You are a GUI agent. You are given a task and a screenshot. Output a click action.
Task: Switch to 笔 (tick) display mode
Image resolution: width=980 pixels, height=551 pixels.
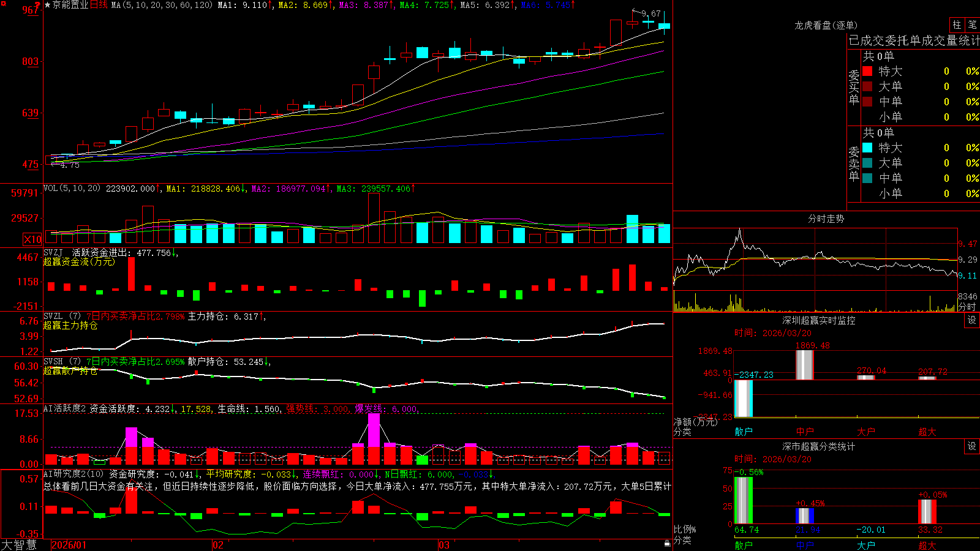[972, 24]
